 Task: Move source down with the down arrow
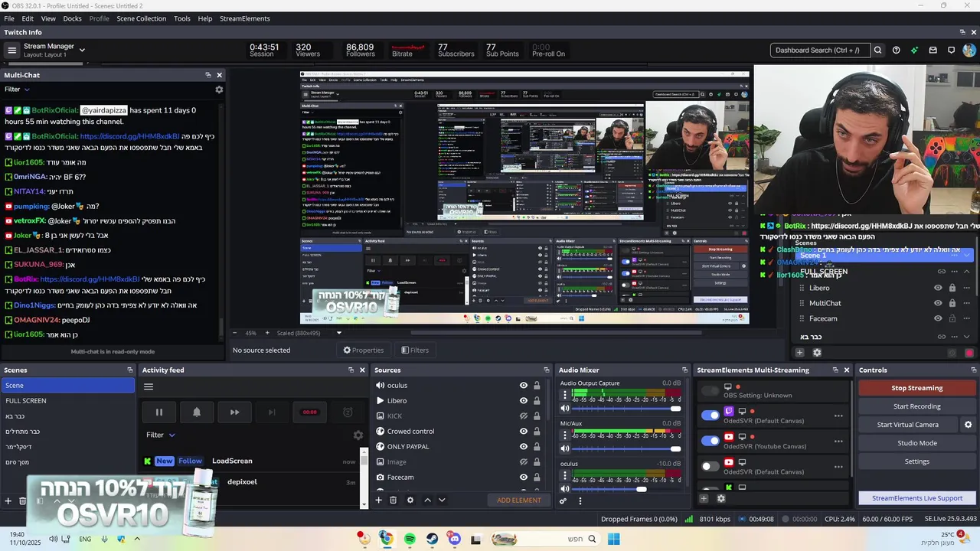[442, 500]
